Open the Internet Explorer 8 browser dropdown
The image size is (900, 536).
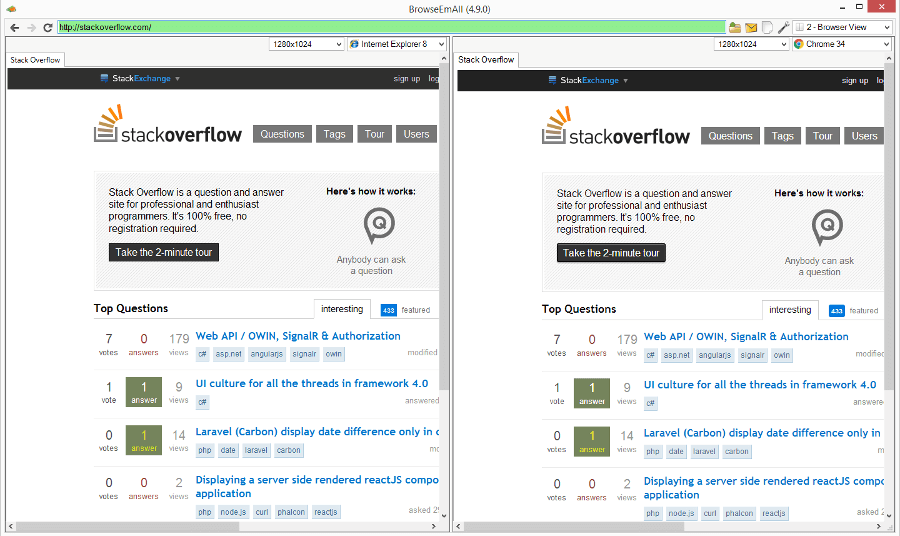(397, 44)
